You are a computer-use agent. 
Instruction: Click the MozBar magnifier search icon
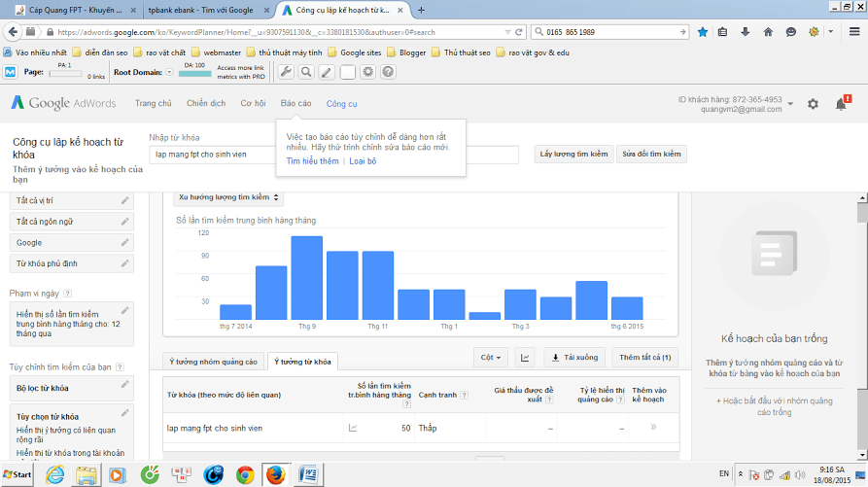[306, 72]
